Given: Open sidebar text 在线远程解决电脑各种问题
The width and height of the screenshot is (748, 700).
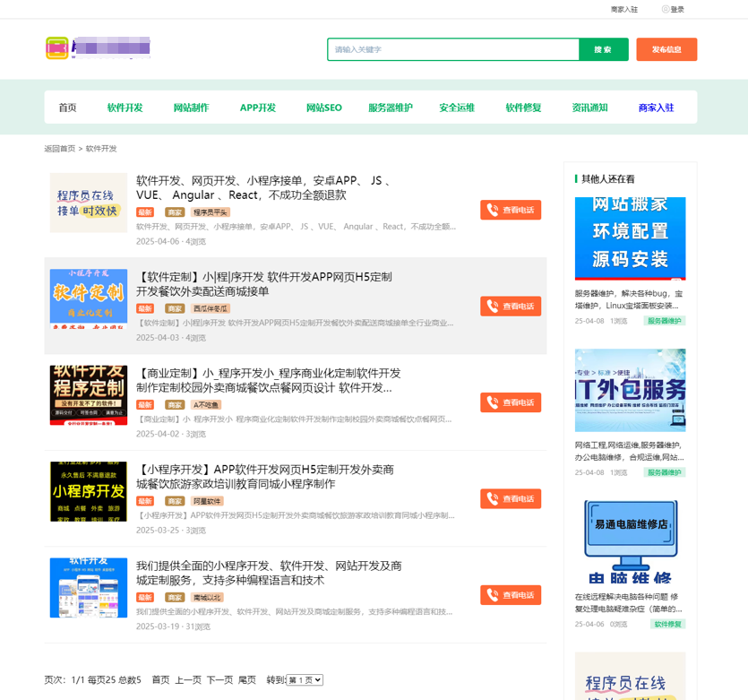Looking at the screenshot, I should pos(628,603).
